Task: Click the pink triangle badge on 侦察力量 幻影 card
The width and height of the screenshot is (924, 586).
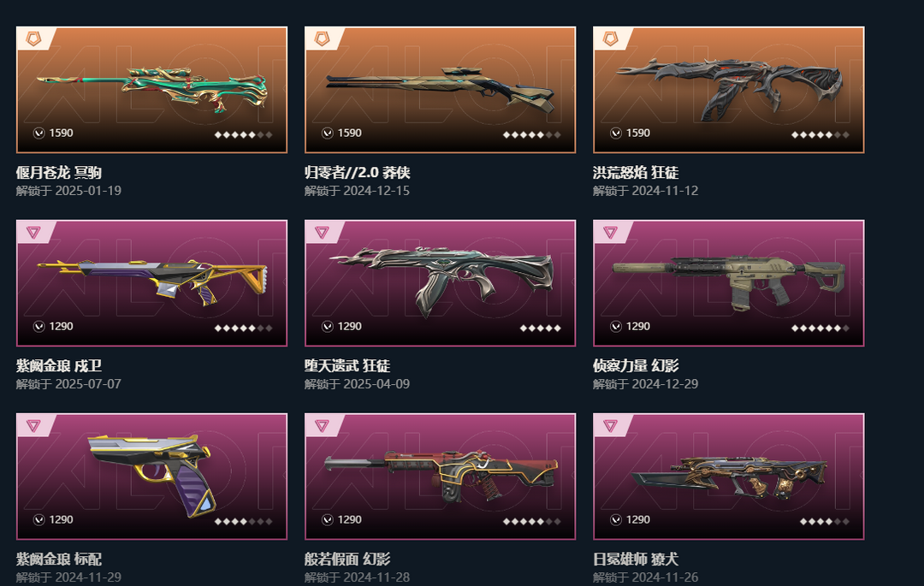Action: tap(611, 233)
